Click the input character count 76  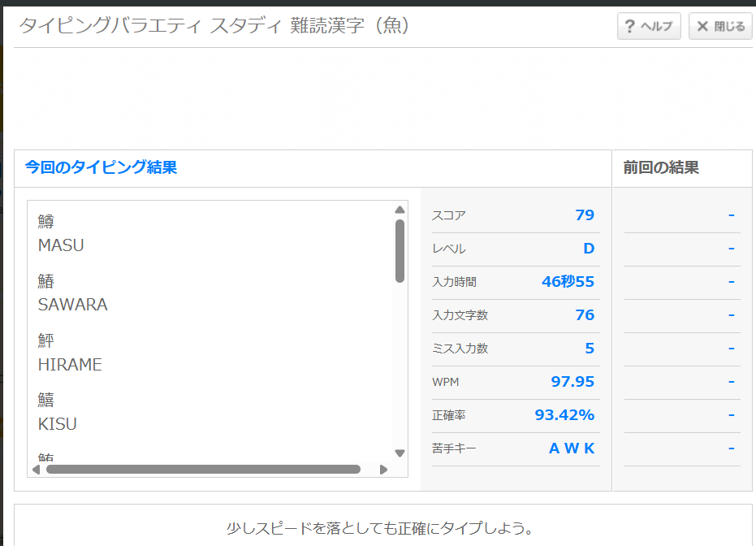coord(585,315)
